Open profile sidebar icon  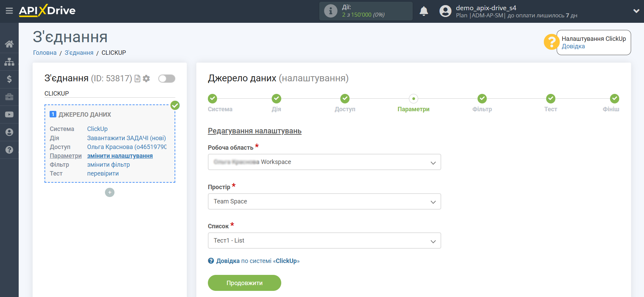[9, 132]
